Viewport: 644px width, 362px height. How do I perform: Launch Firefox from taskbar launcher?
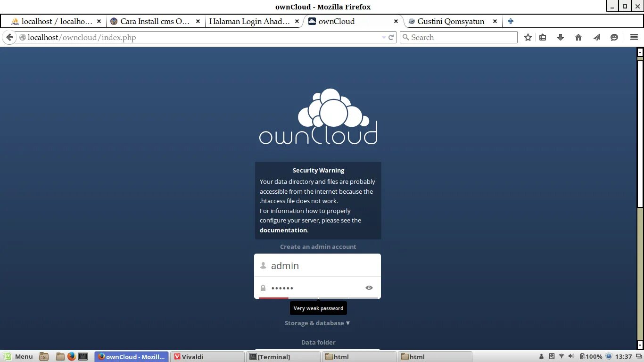coord(71,357)
